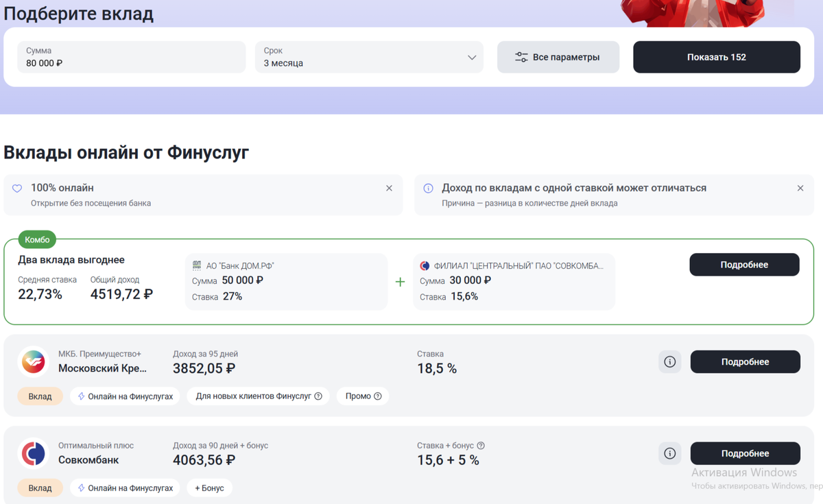Click the green Комбо badge
The width and height of the screenshot is (823, 504).
37,240
